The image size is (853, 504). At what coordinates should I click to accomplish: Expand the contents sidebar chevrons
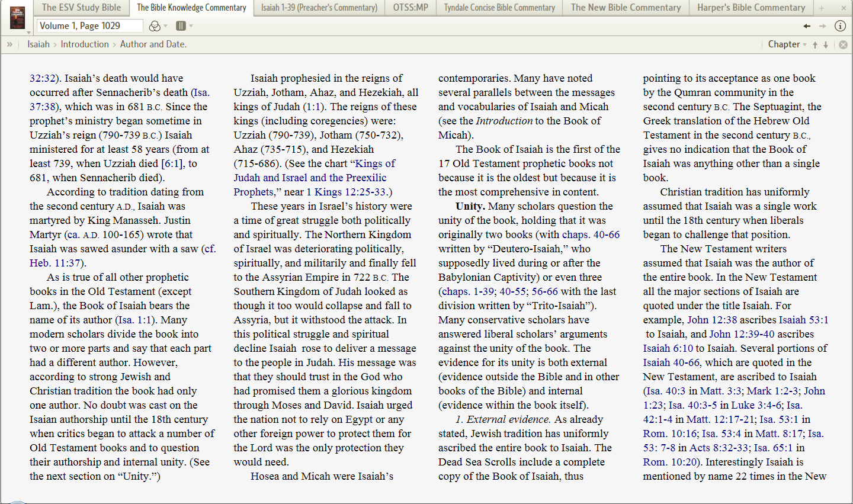[9, 44]
